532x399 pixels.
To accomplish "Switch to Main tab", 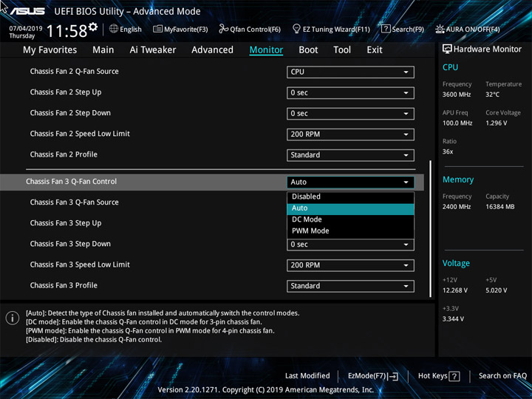I will [103, 50].
